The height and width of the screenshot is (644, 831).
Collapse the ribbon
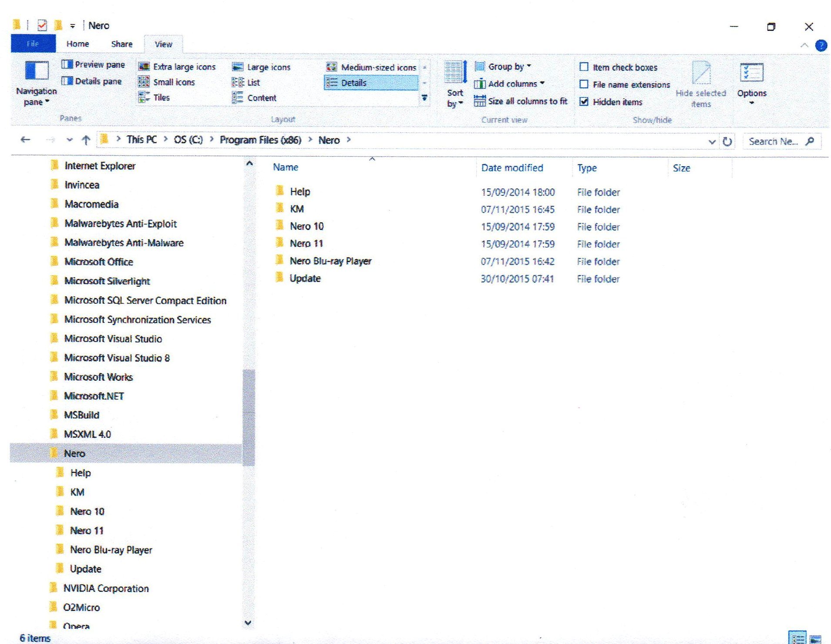click(x=804, y=45)
